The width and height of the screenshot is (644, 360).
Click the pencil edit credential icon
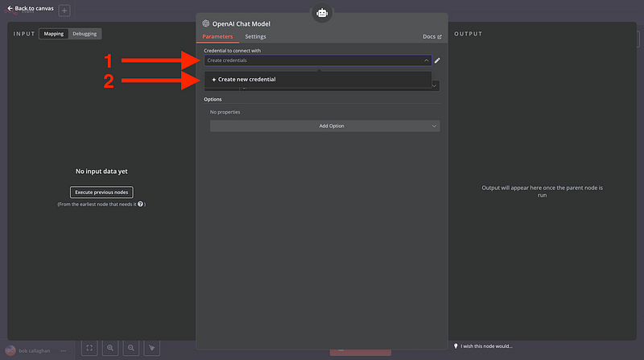437,60
